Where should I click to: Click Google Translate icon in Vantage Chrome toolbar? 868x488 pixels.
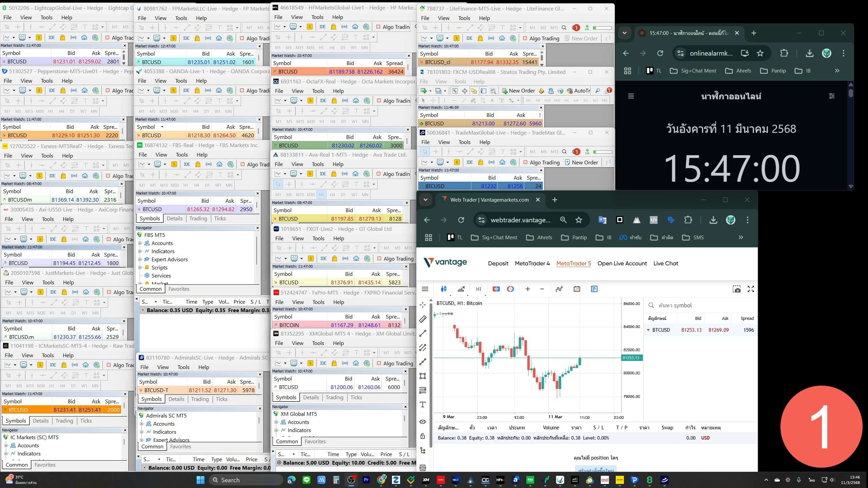603,220
